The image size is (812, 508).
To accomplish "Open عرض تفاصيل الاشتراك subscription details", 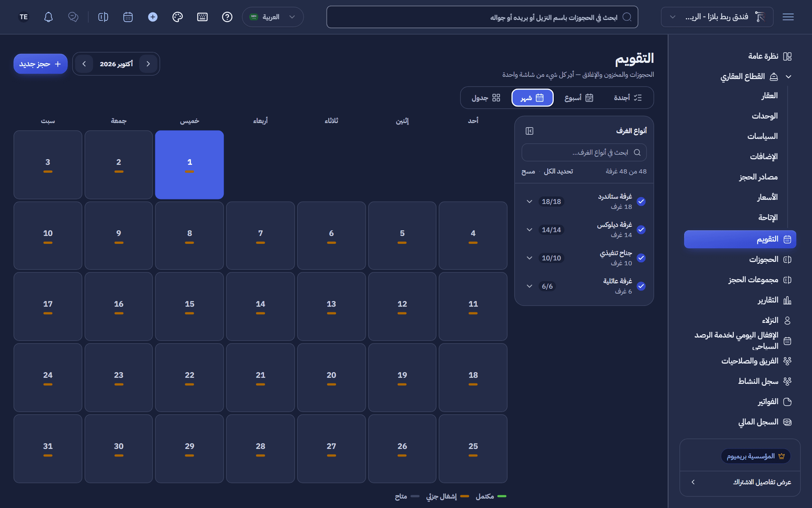I will click(x=740, y=482).
